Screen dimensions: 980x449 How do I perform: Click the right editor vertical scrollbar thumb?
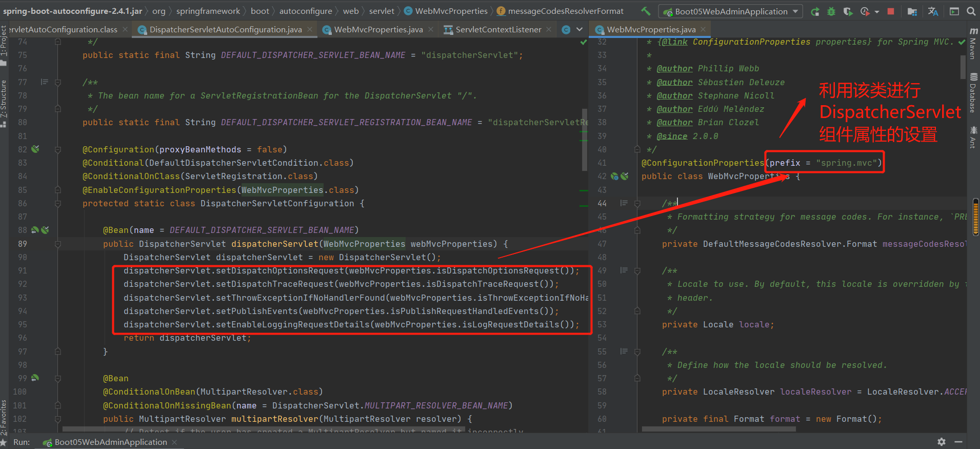point(963,67)
